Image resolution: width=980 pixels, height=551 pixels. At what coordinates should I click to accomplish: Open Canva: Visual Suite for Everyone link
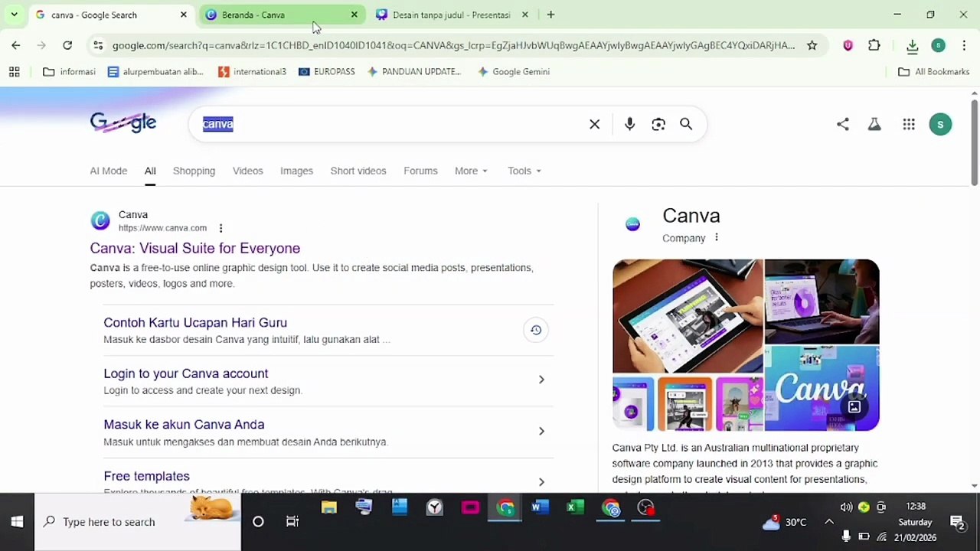(195, 248)
